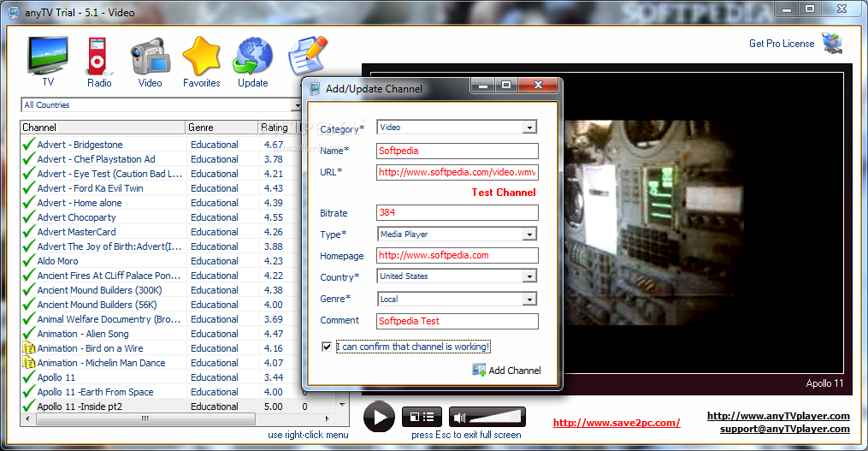The height and width of the screenshot is (451, 868).
Task: Click document icon beside Animation - Michelin Man Dance
Action: pyautogui.click(x=29, y=362)
